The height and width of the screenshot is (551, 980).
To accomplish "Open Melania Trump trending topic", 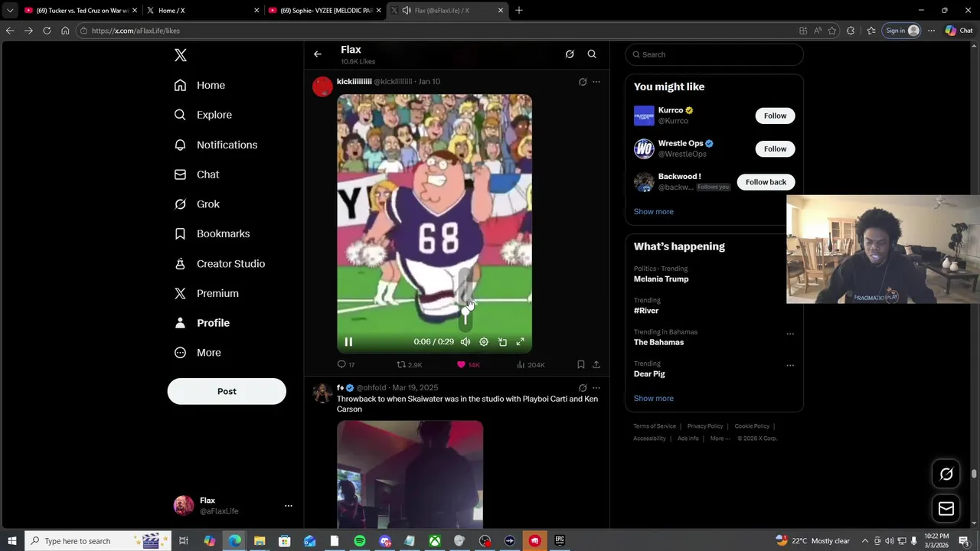I will click(x=661, y=279).
